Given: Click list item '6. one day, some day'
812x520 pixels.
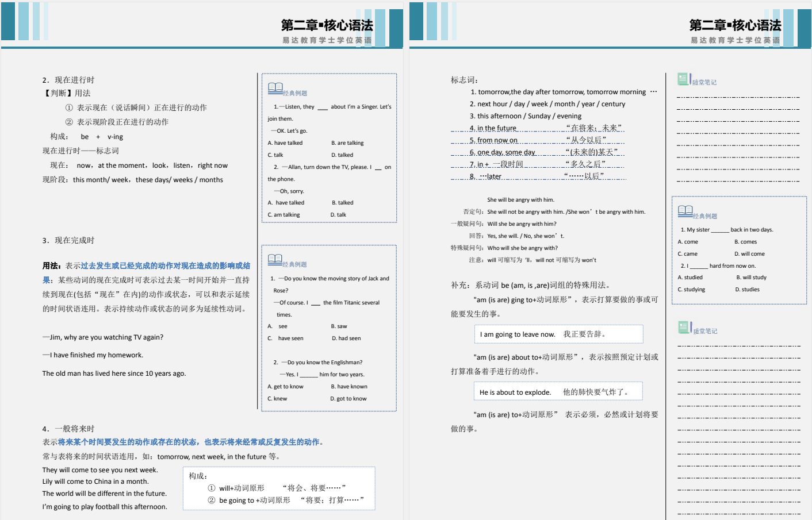Looking at the screenshot, I should 503,152.
